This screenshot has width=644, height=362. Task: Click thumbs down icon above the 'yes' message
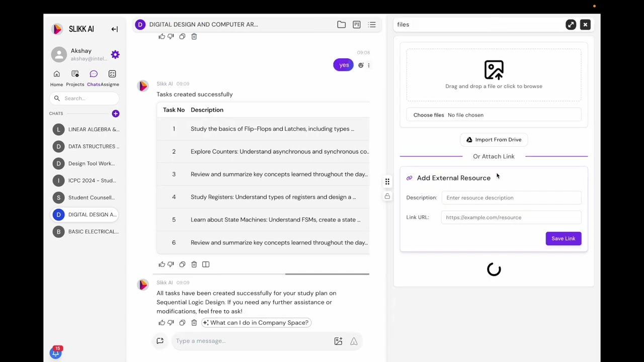pyautogui.click(x=171, y=37)
